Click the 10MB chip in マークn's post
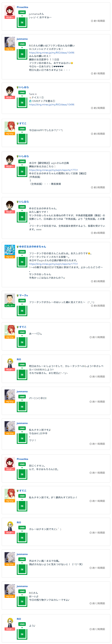 [22, 301]
